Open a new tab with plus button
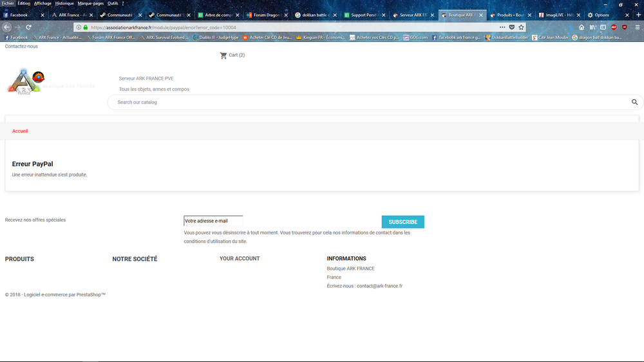 (x=638, y=15)
